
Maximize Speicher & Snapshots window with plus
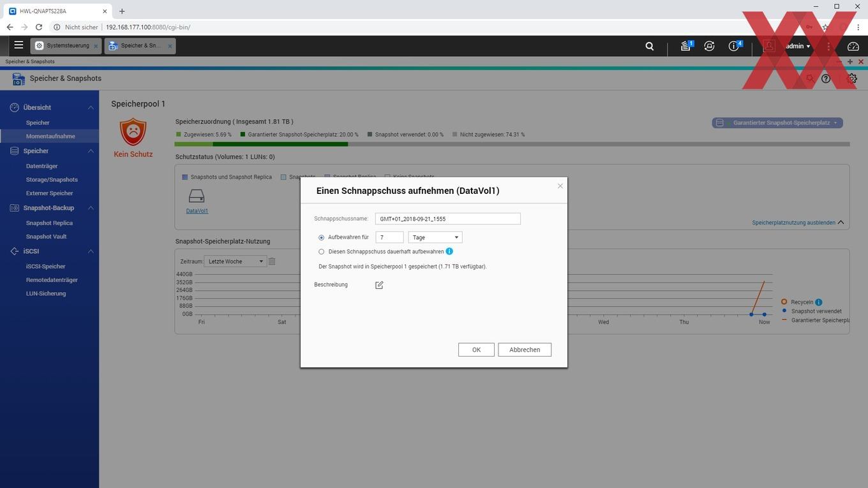[x=850, y=62]
